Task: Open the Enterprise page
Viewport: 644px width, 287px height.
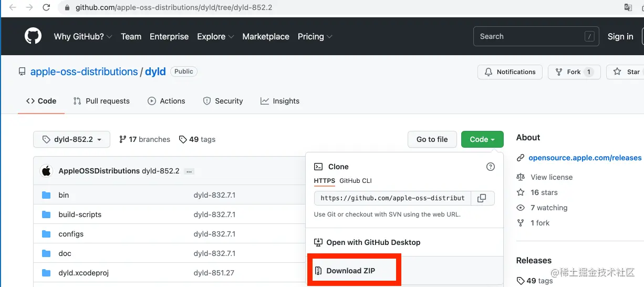Action: pos(169,36)
